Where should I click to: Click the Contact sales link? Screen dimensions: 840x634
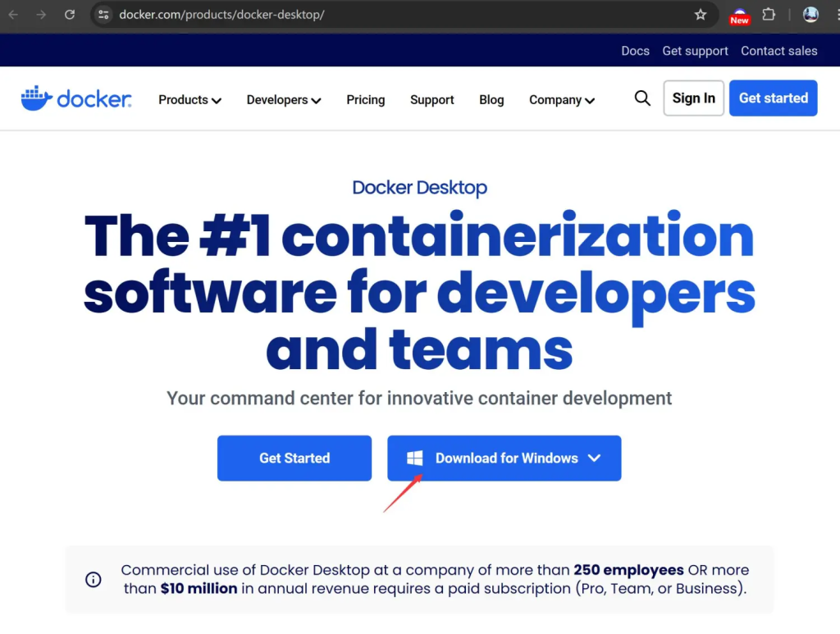[x=779, y=51]
